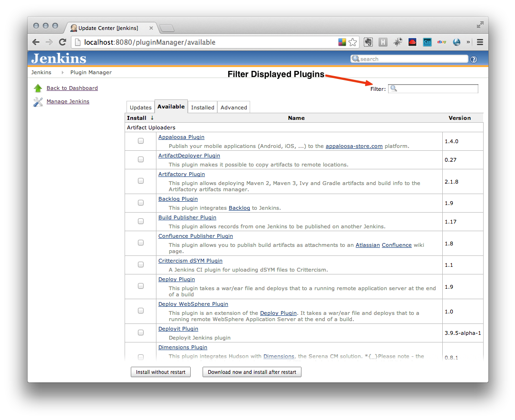Switch to the Installed tab
This screenshot has width=515, height=420.
point(203,107)
